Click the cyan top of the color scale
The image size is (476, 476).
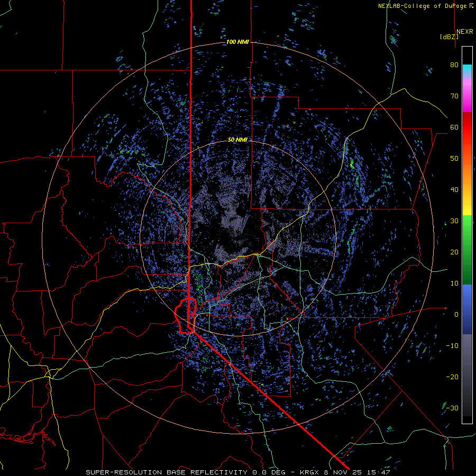coord(467,70)
